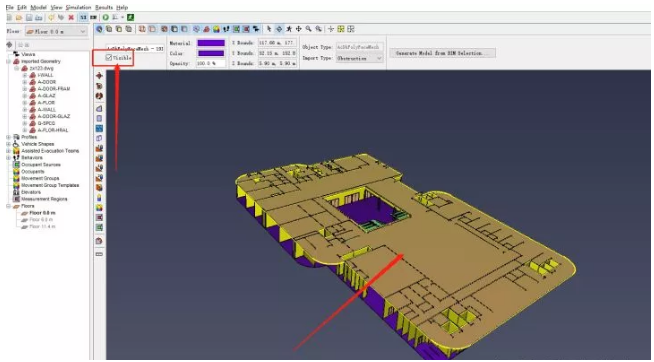Select the zoom magnifier tool
This screenshot has height=362, width=654.
(x=308, y=29)
